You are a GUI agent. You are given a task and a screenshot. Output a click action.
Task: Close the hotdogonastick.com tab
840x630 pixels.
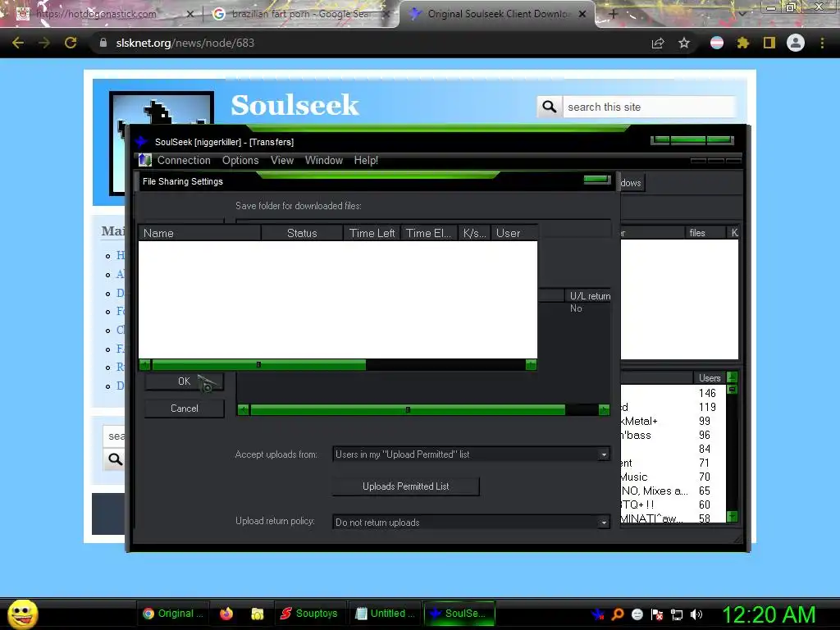pos(189,15)
